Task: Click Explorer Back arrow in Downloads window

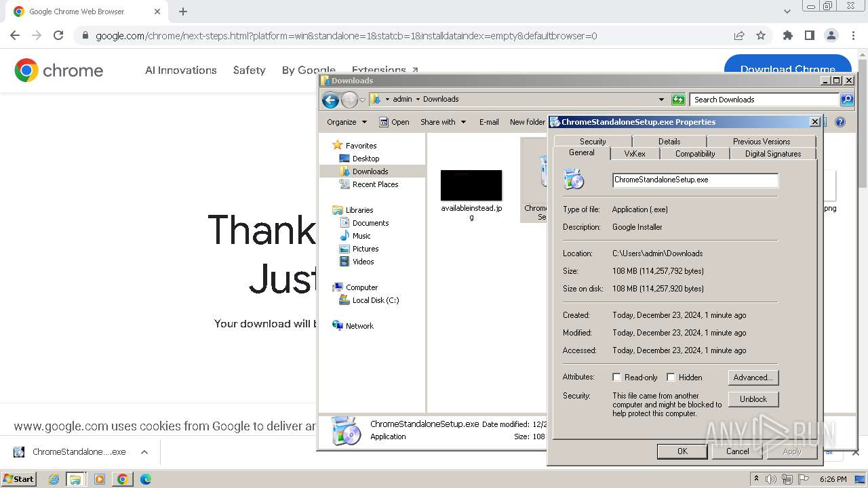Action: point(330,100)
